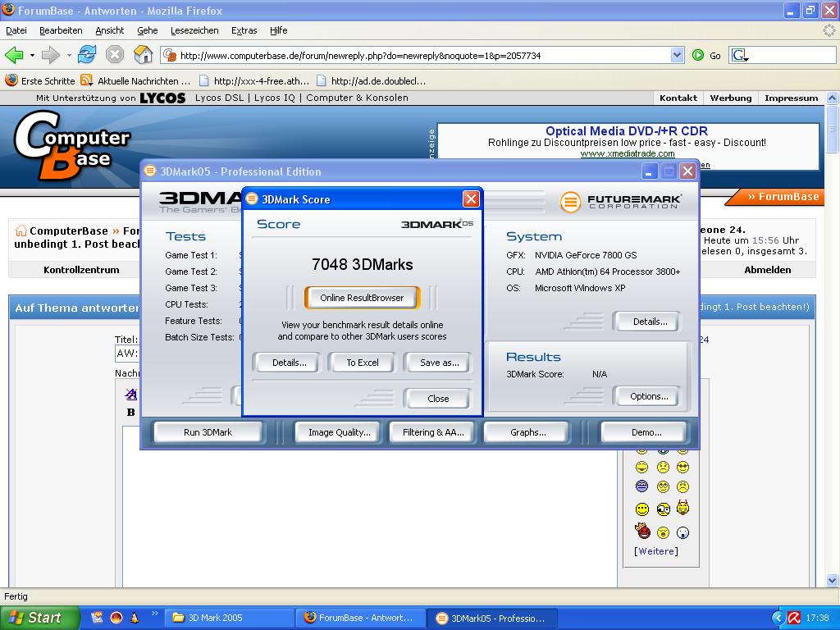Click the red antivirus tray icon
The height and width of the screenshot is (630, 840).
point(794,619)
